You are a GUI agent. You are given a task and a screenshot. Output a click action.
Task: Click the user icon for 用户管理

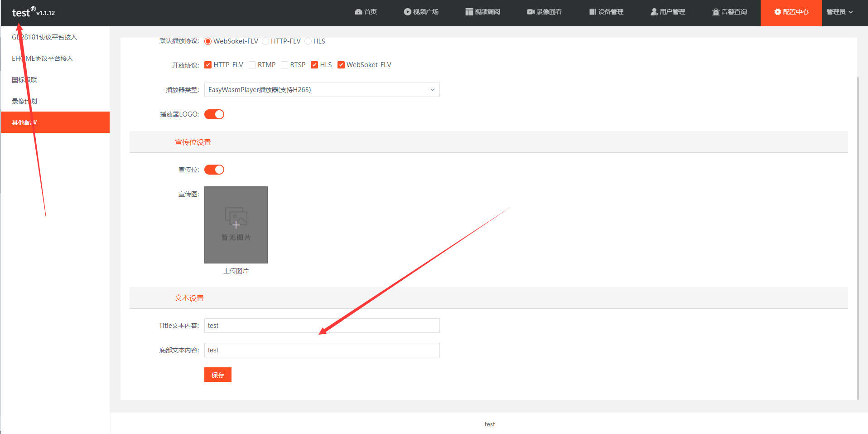(654, 12)
